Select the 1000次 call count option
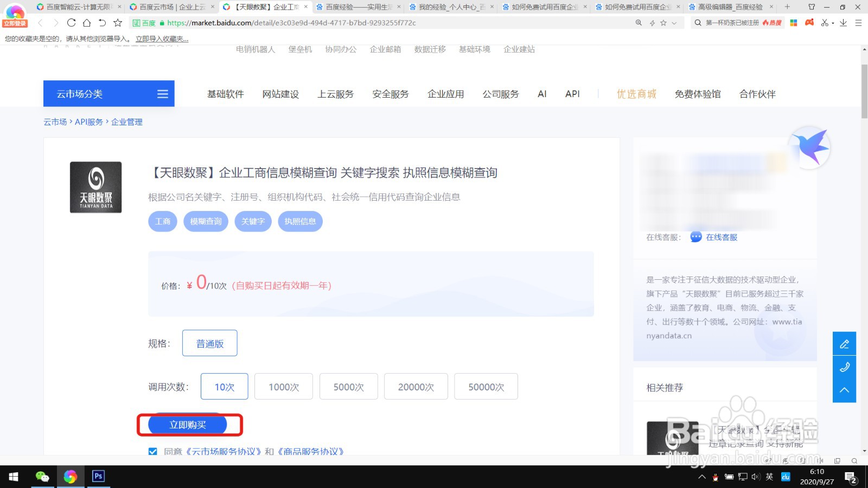 pyautogui.click(x=283, y=387)
